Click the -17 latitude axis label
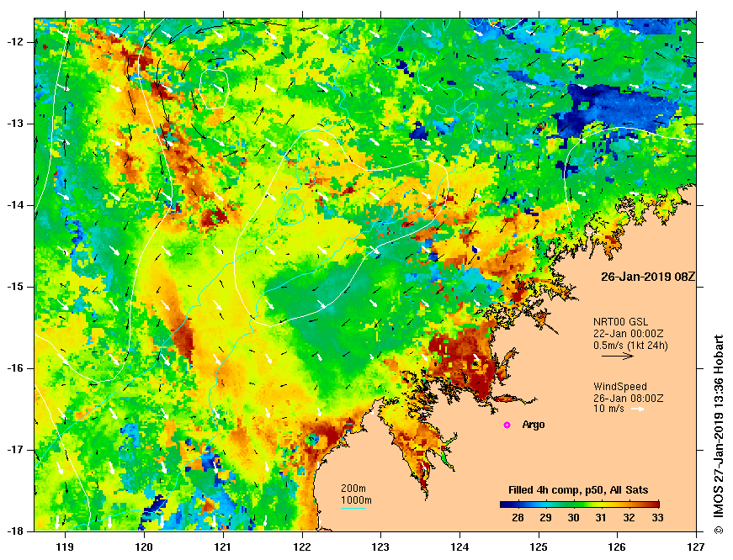 point(14,450)
